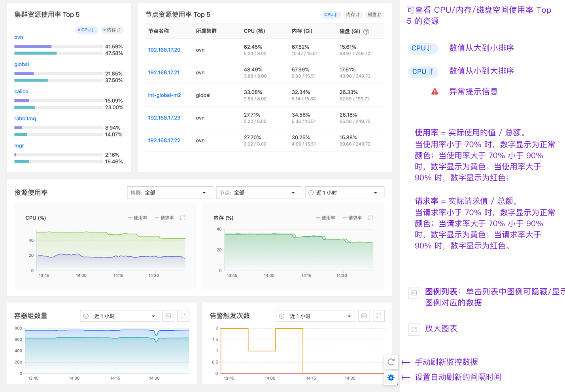565x392 pixels.
Task: Open the auto-refresh interval gear settings
Action: 391,378
